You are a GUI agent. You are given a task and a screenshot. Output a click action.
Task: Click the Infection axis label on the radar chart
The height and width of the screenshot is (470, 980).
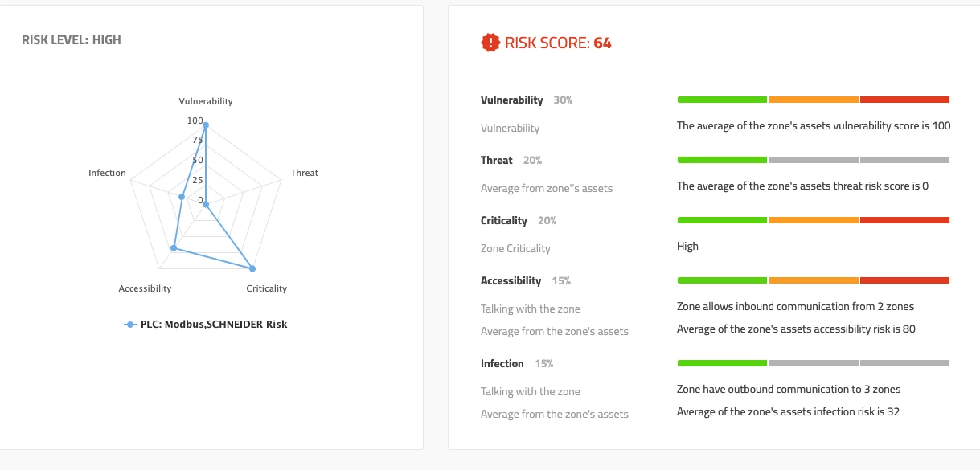(x=107, y=173)
